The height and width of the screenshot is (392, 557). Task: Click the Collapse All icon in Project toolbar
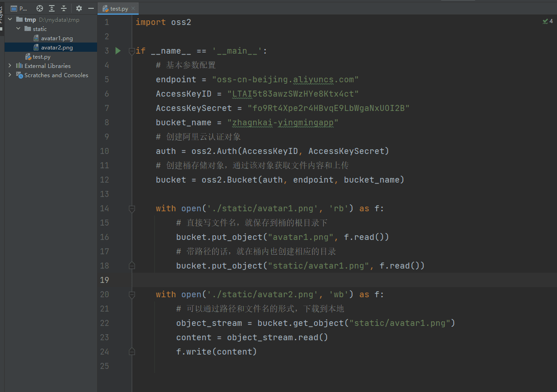(64, 8)
